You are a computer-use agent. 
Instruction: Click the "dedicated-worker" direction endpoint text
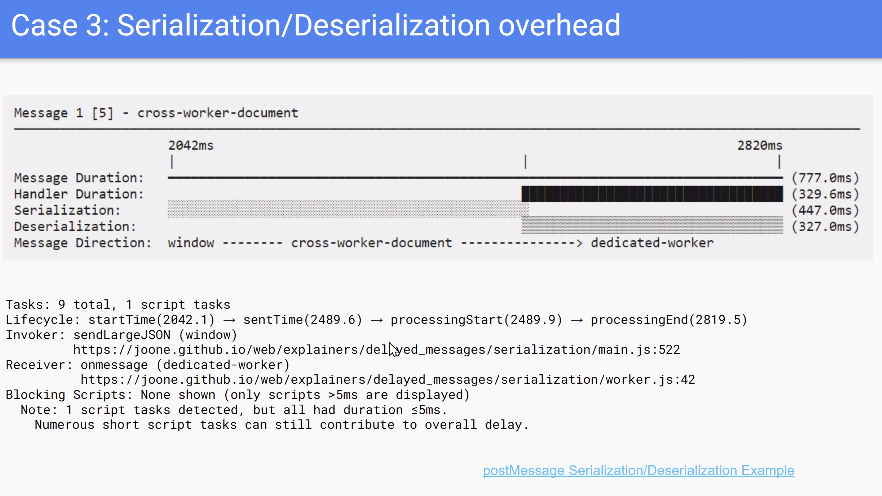pos(652,243)
